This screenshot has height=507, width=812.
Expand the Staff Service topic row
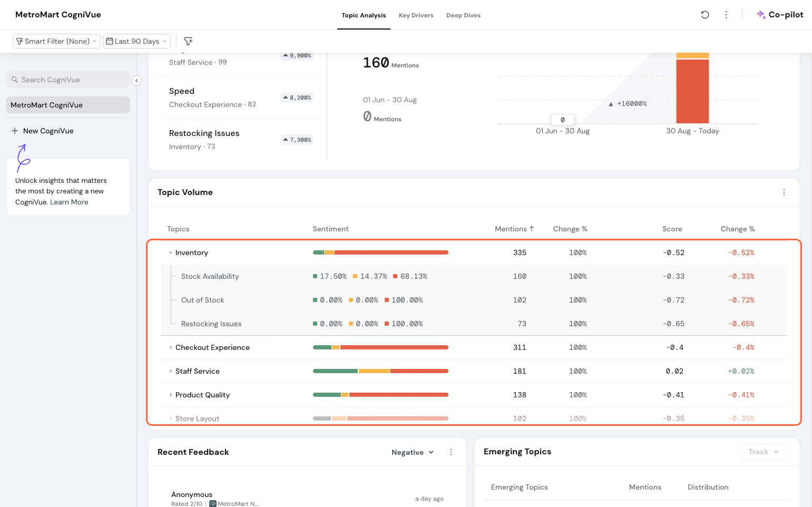171,371
